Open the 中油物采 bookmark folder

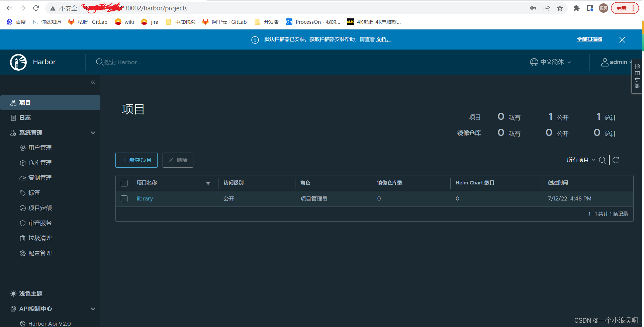[x=181, y=22]
